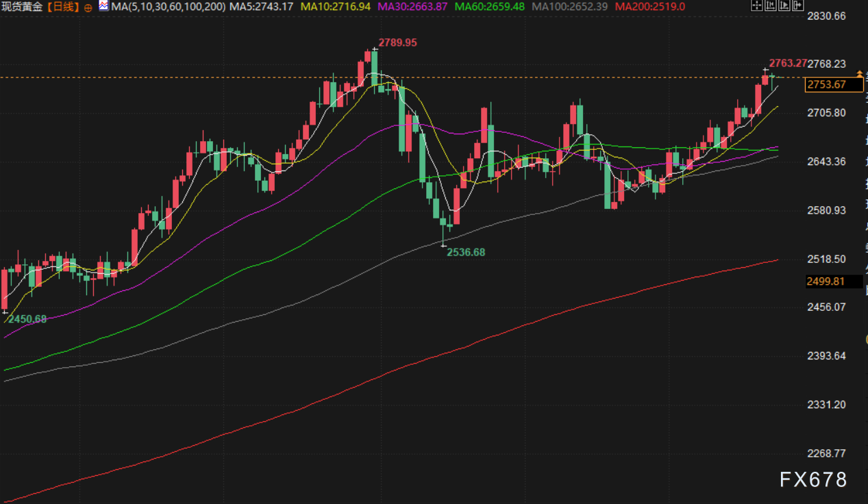Click the 2789.95 high price marker
The height and width of the screenshot is (504, 868).
397,42
